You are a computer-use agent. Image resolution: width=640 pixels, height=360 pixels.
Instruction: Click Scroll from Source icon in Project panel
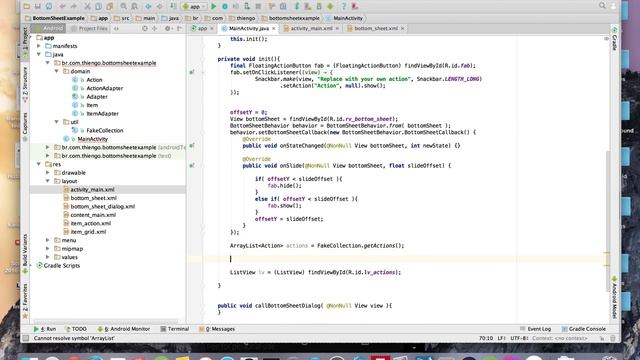click(x=145, y=29)
